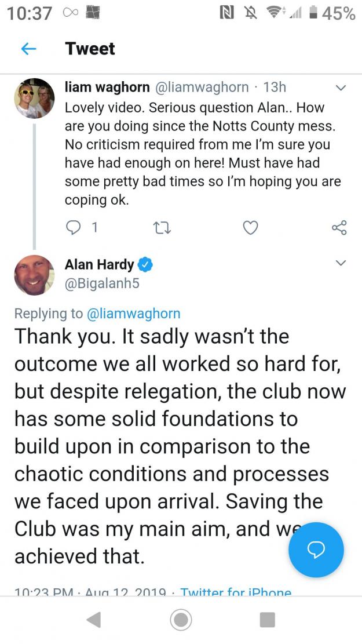Tap the Android back navigation button
The image size is (362, 644).
coord(94,620)
